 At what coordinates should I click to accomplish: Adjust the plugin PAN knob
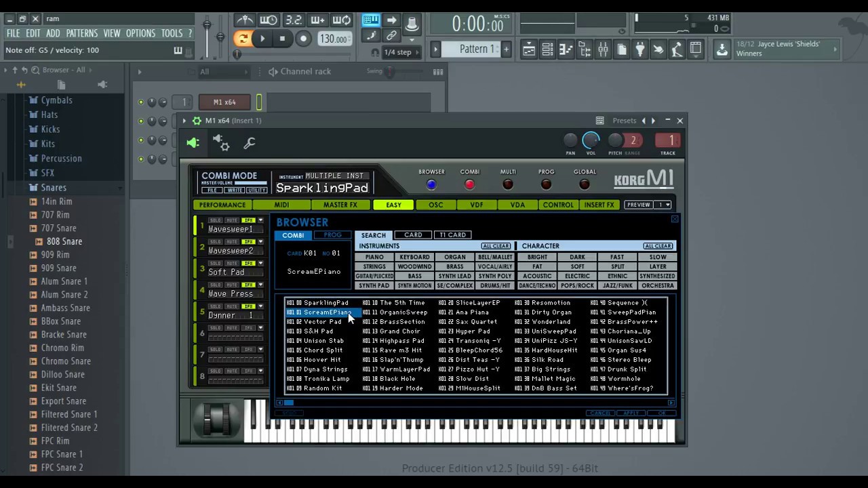point(570,140)
